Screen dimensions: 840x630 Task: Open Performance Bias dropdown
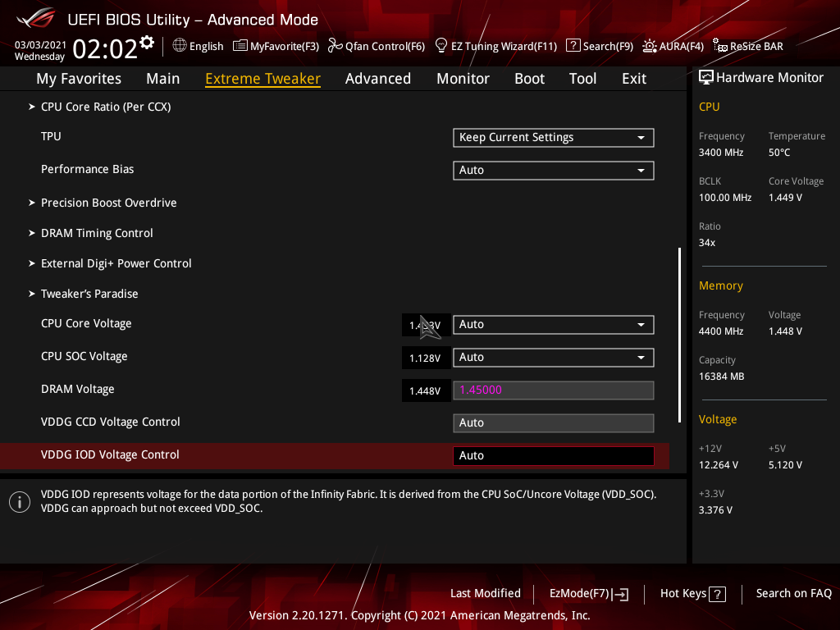tap(554, 171)
